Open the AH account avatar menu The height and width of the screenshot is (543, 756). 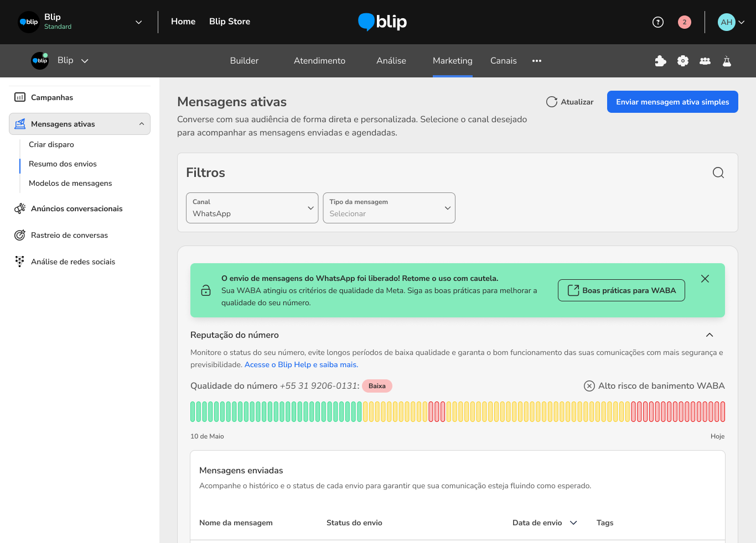731,22
